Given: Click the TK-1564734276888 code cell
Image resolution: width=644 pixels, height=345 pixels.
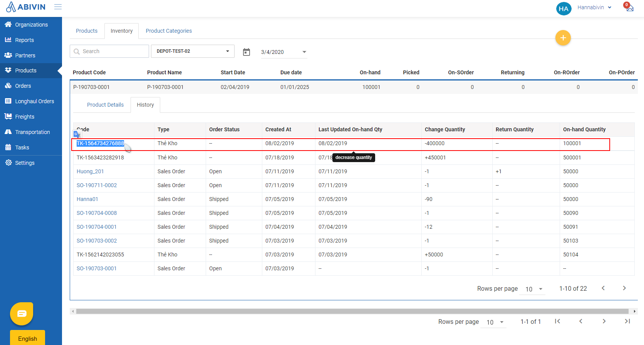Looking at the screenshot, I should click(x=100, y=143).
